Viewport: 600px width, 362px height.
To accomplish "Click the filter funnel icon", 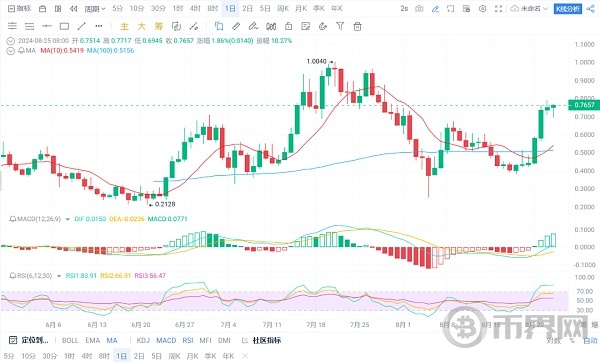I will coord(340,26).
